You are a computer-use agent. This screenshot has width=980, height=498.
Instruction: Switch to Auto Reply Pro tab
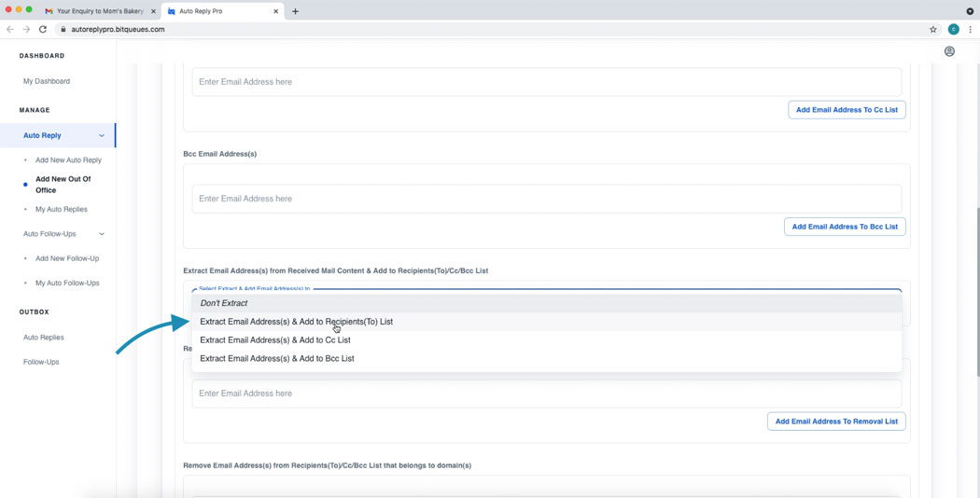pos(224,11)
